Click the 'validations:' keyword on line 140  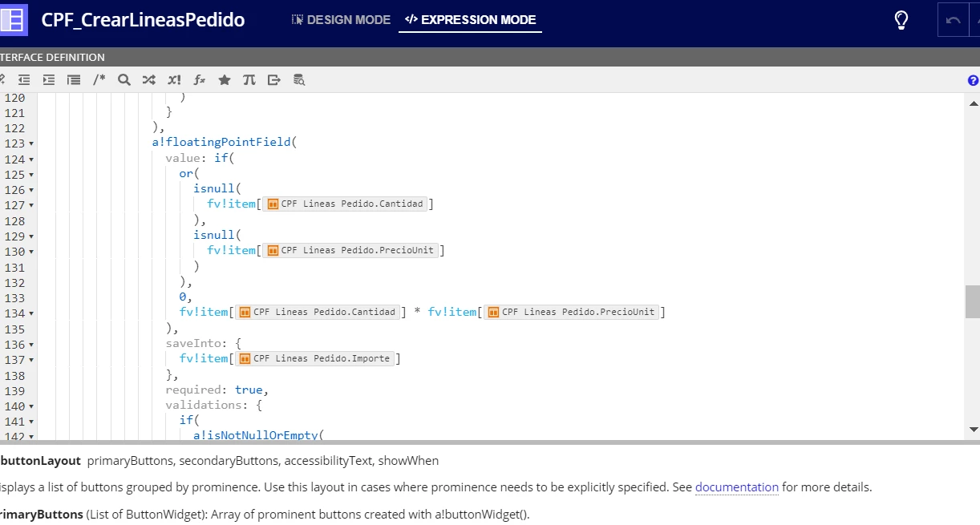[x=206, y=405]
